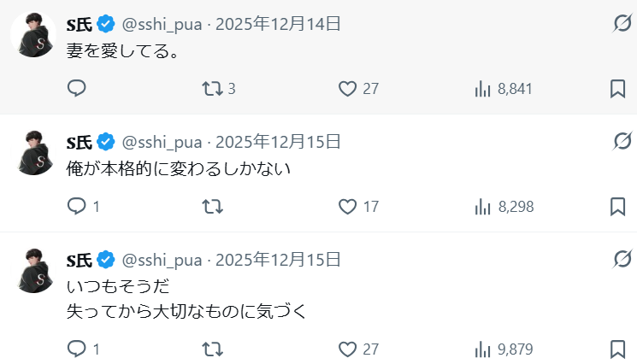Open Grok icon on 俺が本格的に変わるしかない tweet
Viewport: 637px width, 364px height.
coord(622,141)
